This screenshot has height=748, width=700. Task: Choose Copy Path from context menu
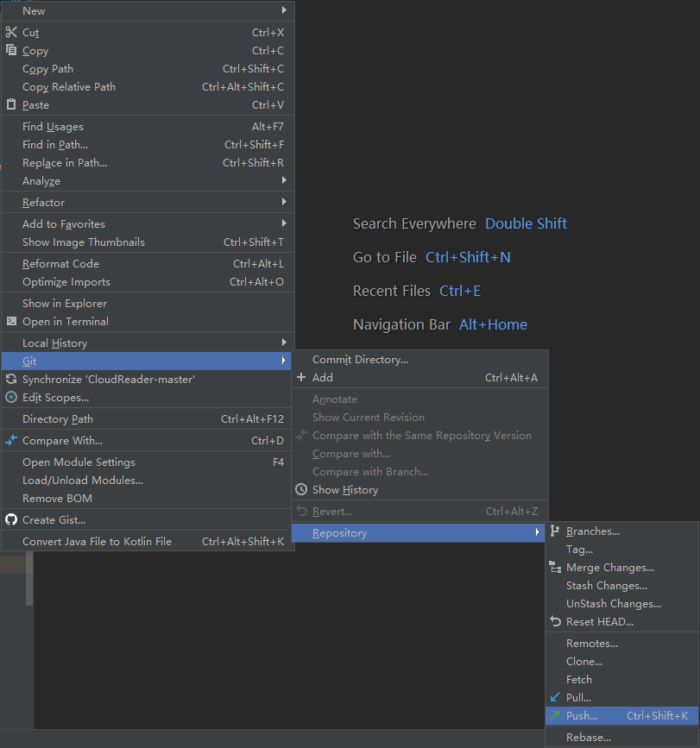(x=148, y=69)
